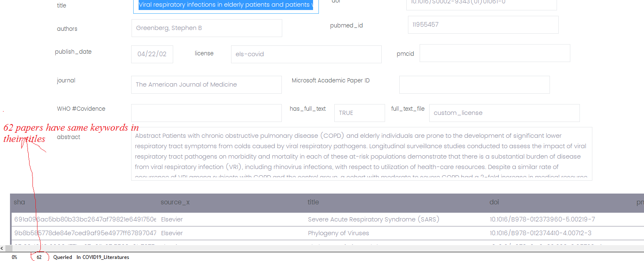Click the doi column header in table
The image size is (644, 261).
pyautogui.click(x=494, y=202)
